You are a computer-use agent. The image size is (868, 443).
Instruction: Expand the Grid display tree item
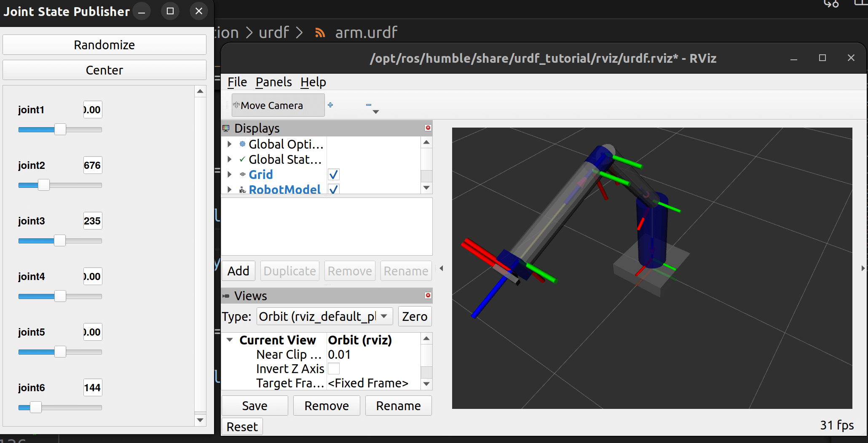[229, 174]
